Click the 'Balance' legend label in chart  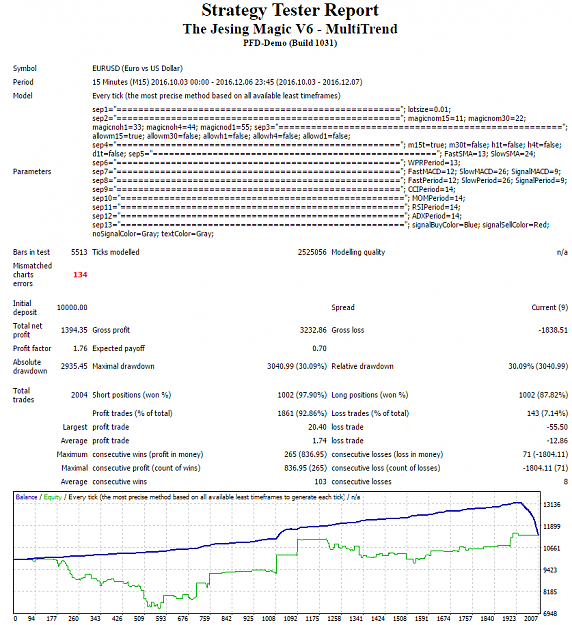(x=26, y=497)
